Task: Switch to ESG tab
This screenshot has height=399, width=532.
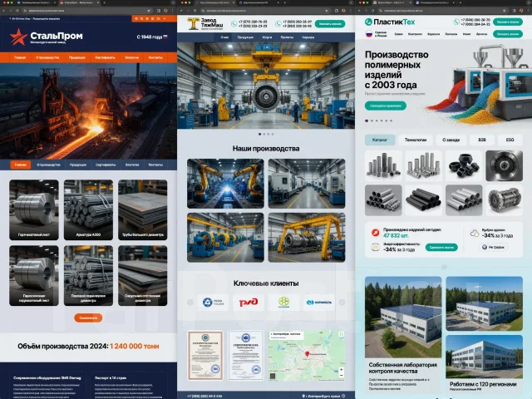Action: [510, 140]
